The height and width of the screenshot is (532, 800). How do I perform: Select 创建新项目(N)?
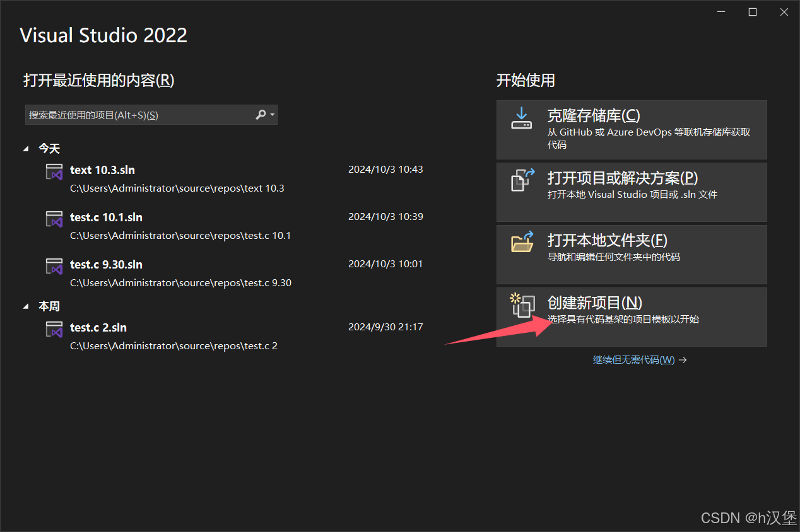pos(632,317)
